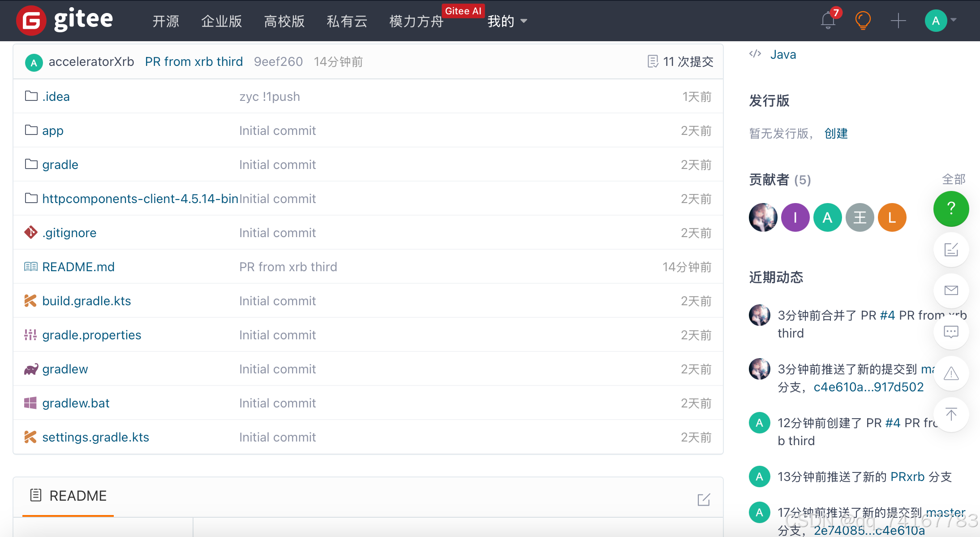Click the back-to-top arrow icon
Screen dimensions: 980x537
951,414
